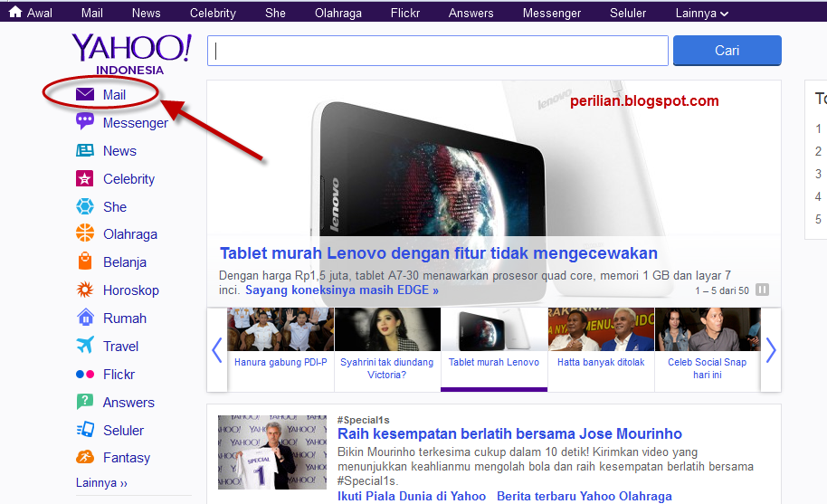Click the Horoskop sun icon
Viewport: 827px width, 504px height.
click(x=85, y=290)
